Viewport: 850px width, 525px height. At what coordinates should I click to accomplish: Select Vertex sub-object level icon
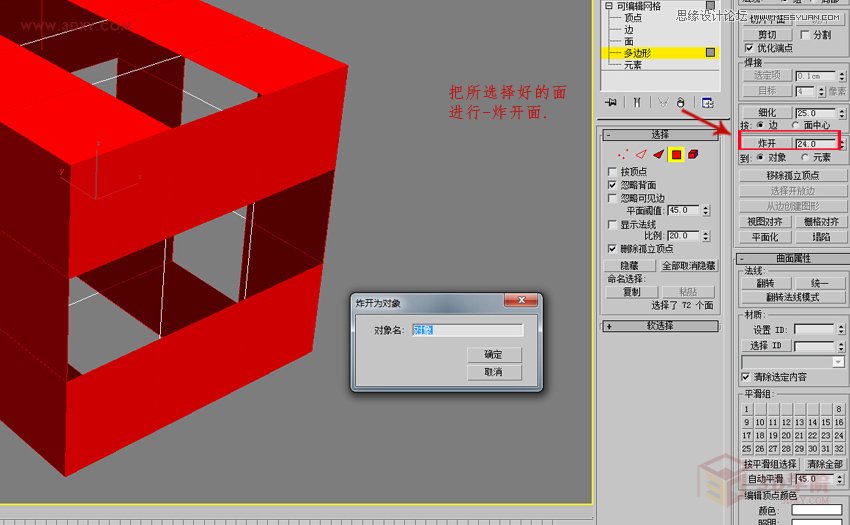tap(623, 155)
